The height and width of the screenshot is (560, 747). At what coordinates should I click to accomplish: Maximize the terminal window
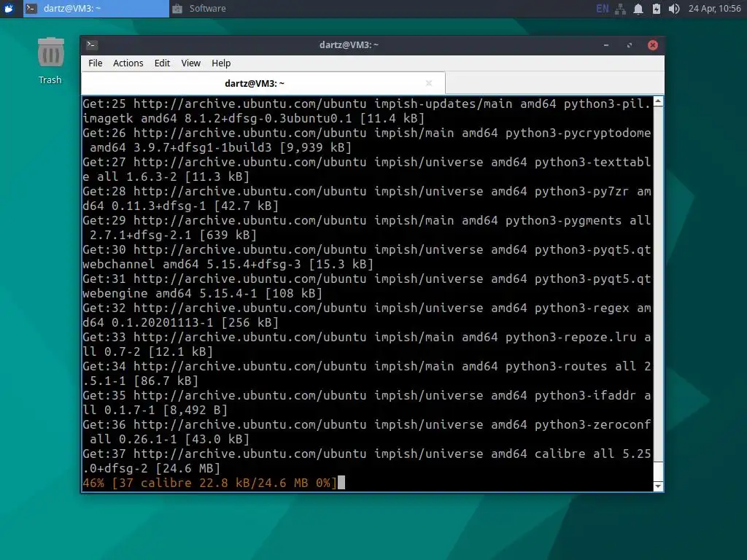[x=630, y=45]
